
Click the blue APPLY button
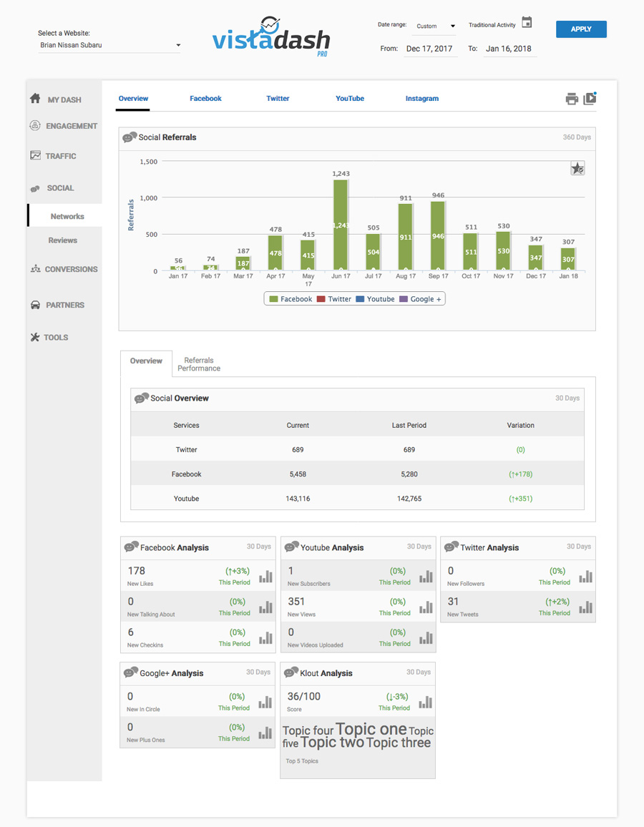tap(581, 29)
